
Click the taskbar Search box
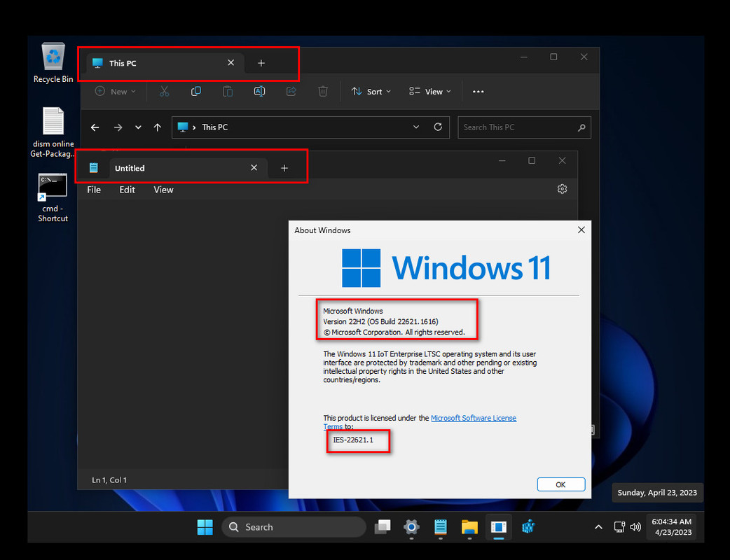tap(294, 527)
